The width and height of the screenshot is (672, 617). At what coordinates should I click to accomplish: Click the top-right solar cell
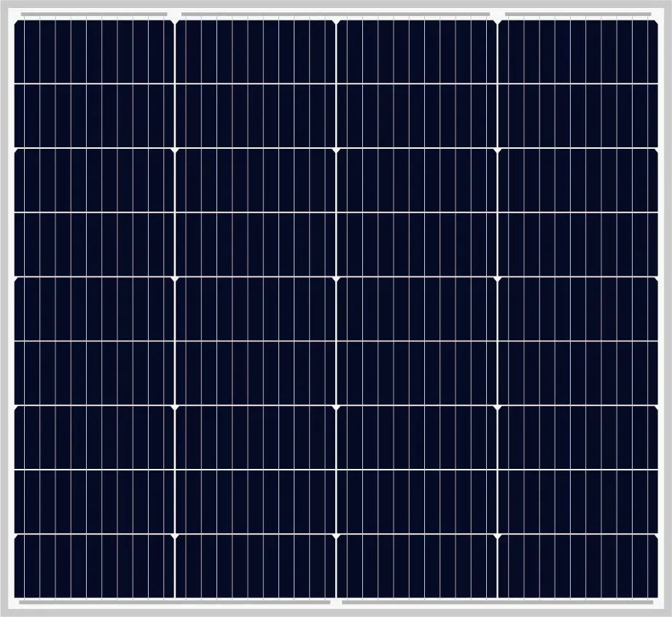pyautogui.click(x=578, y=52)
